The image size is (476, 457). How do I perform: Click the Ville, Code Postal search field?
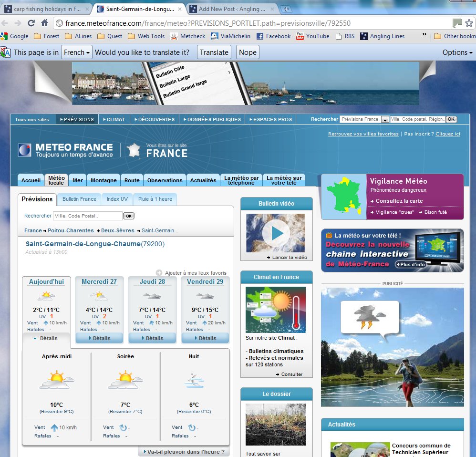point(87,216)
